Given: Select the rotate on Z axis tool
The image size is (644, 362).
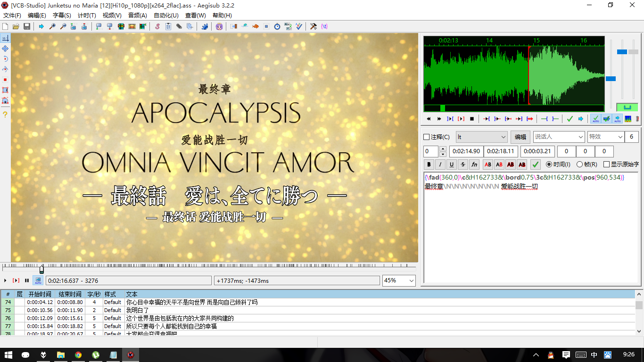Looking at the screenshot, I should point(5,59).
